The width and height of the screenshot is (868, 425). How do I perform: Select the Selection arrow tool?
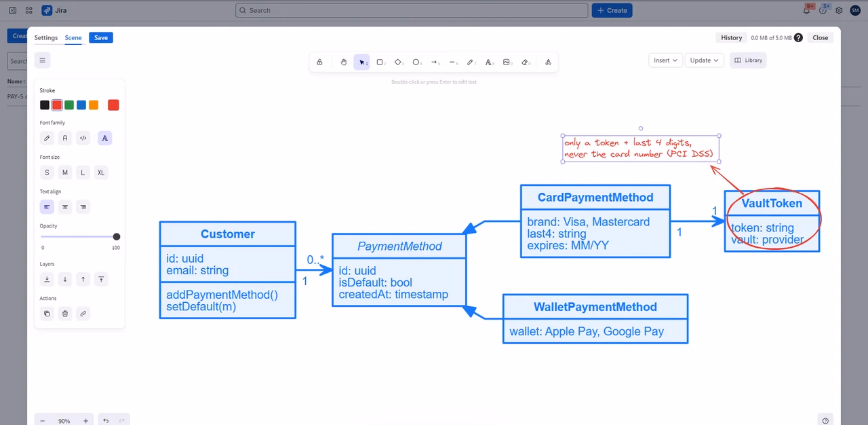click(362, 62)
